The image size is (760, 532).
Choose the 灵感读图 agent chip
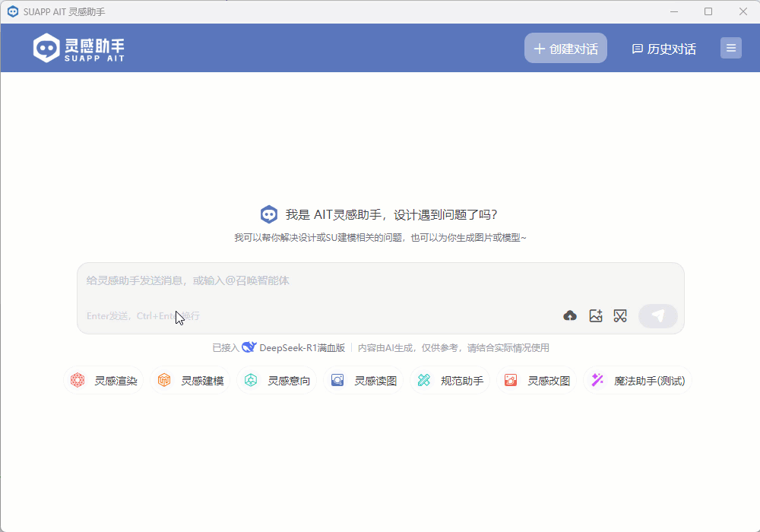(364, 381)
